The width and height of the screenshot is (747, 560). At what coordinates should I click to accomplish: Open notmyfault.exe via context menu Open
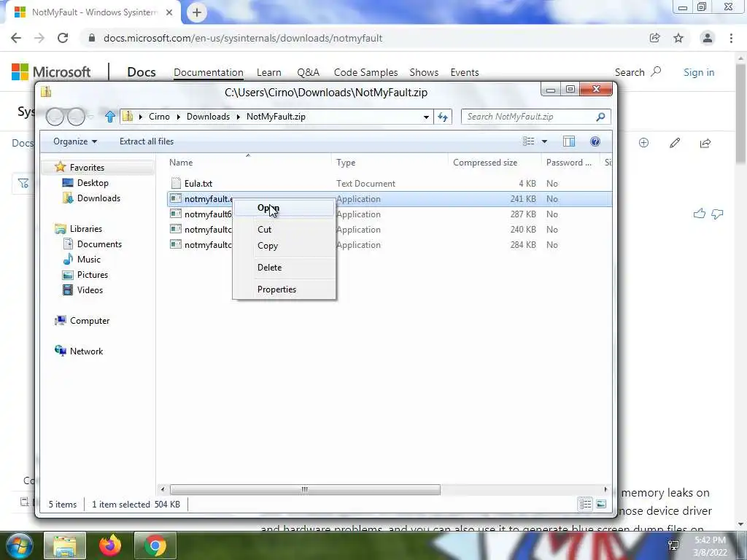coord(284,208)
